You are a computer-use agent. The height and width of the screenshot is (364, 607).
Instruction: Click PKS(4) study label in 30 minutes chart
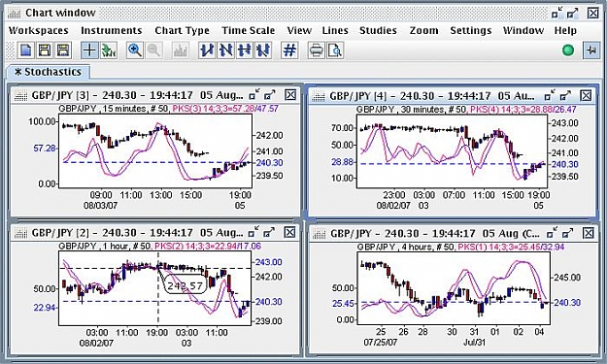point(523,110)
